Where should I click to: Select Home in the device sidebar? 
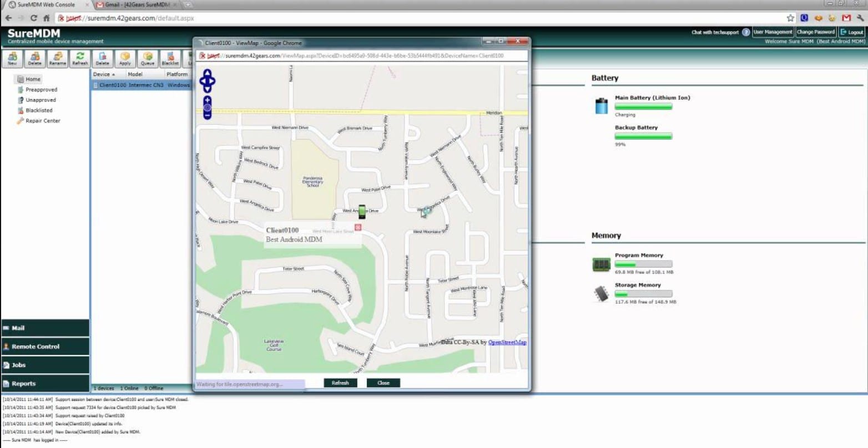tap(29, 79)
